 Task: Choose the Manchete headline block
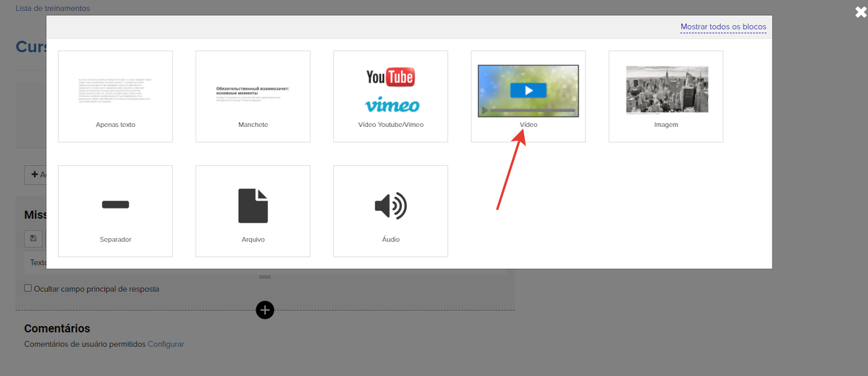253,96
